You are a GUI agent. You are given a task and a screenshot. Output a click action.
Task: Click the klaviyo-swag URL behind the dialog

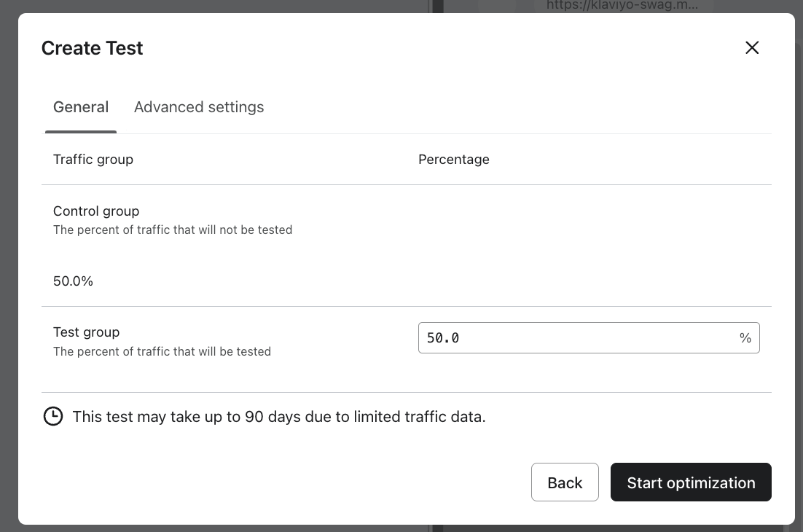[x=622, y=6]
